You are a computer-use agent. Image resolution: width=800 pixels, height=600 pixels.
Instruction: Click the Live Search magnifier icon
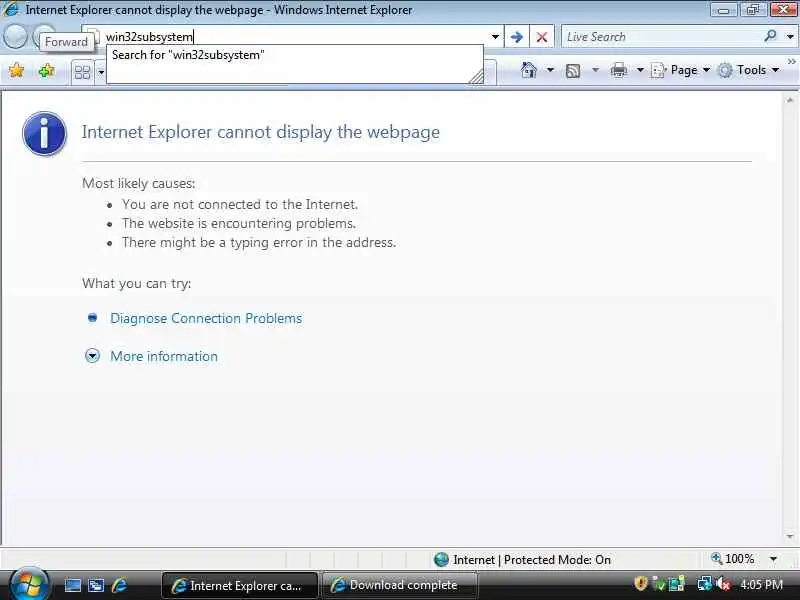770,36
